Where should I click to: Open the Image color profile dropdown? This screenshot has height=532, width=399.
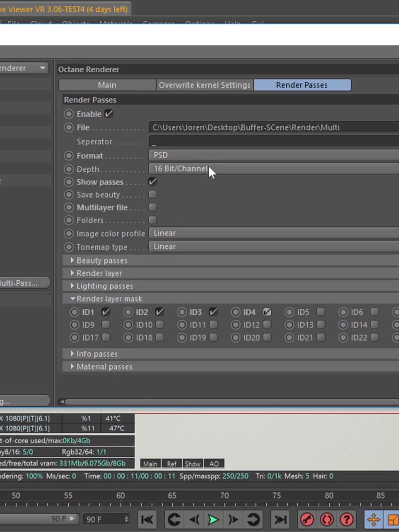click(274, 233)
